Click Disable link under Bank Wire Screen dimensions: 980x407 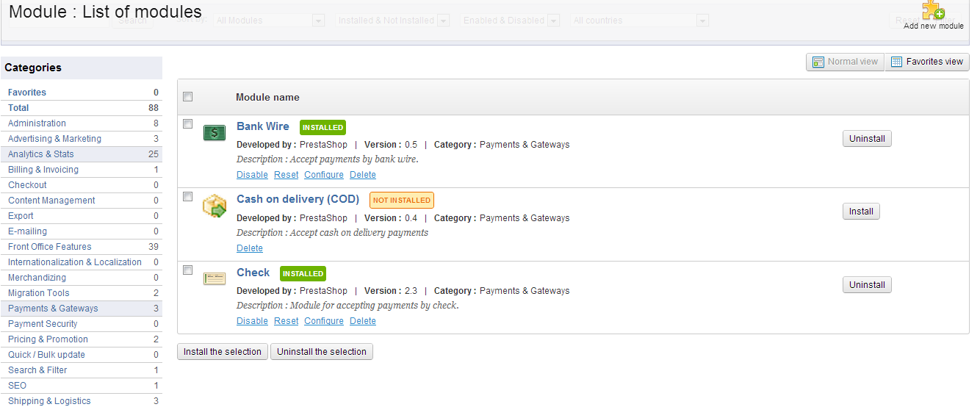[x=252, y=175]
